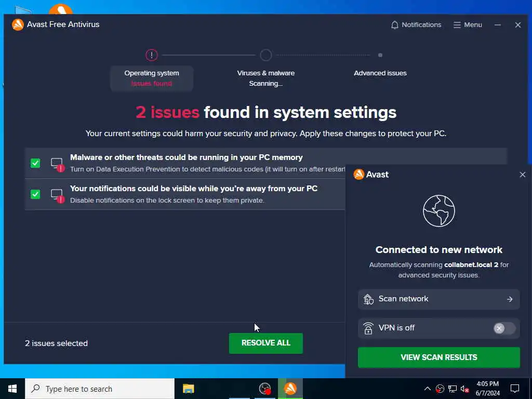Screen dimensions: 532x399
Task: Click the VPN Wi-Fi lock icon
Action: click(x=368, y=328)
